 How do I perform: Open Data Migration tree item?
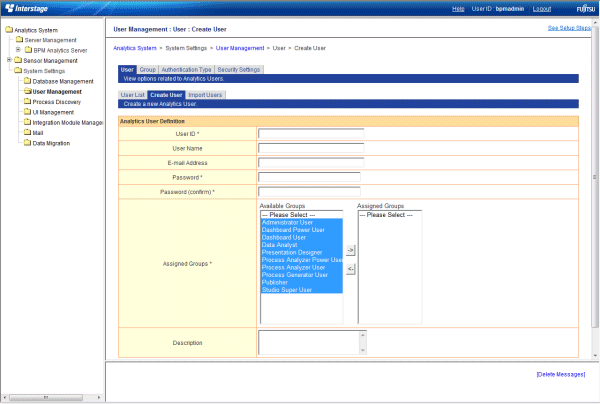coord(51,143)
